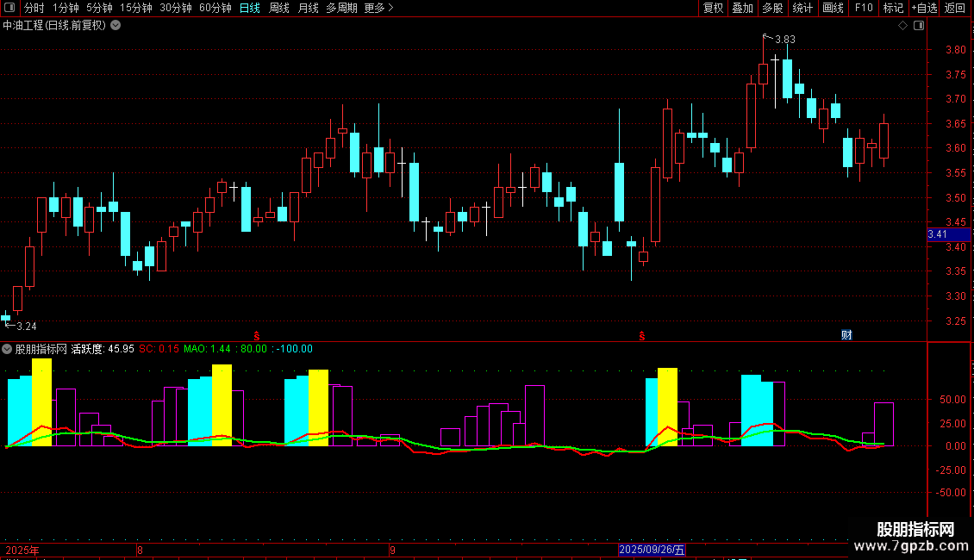This screenshot has width=974, height=560.
Task: Click the 2025年 time axis label
Action: tap(22, 550)
